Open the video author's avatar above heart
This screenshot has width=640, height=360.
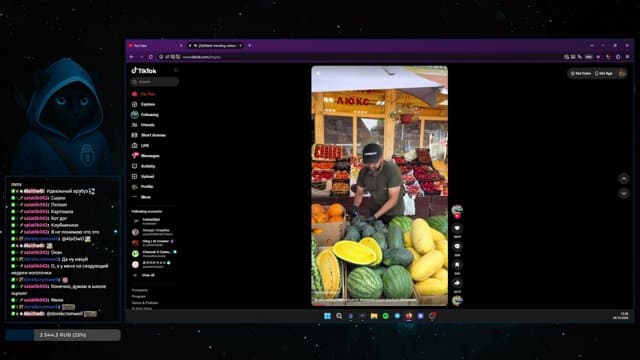[x=457, y=210]
